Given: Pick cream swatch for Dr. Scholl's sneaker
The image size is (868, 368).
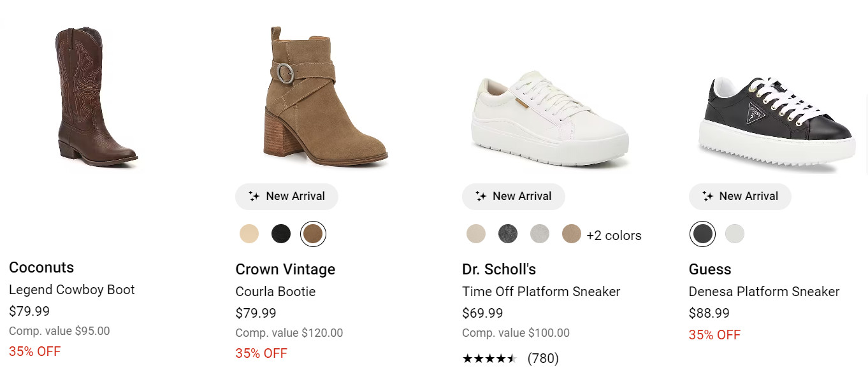Looking at the screenshot, I should pos(476,234).
